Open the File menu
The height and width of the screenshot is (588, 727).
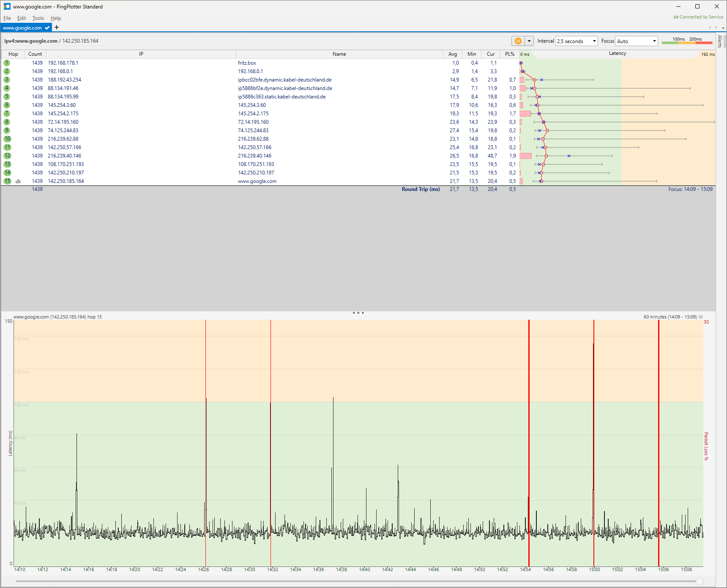[x=7, y=18]
